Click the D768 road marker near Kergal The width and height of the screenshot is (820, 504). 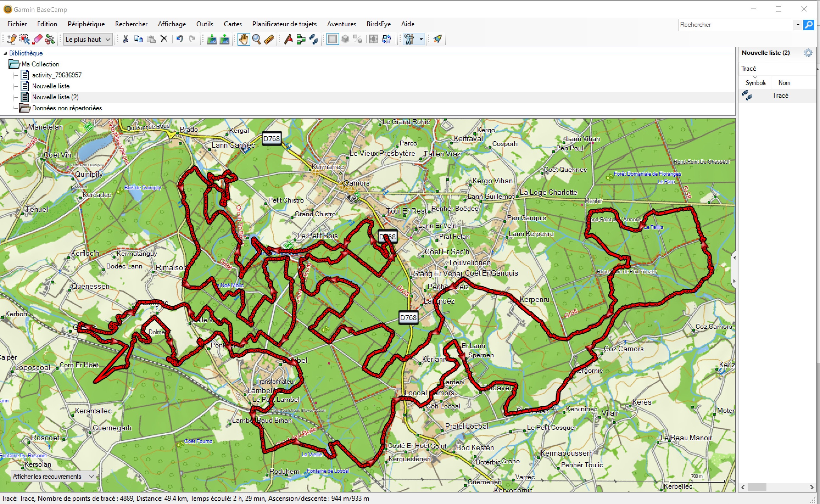271,139
